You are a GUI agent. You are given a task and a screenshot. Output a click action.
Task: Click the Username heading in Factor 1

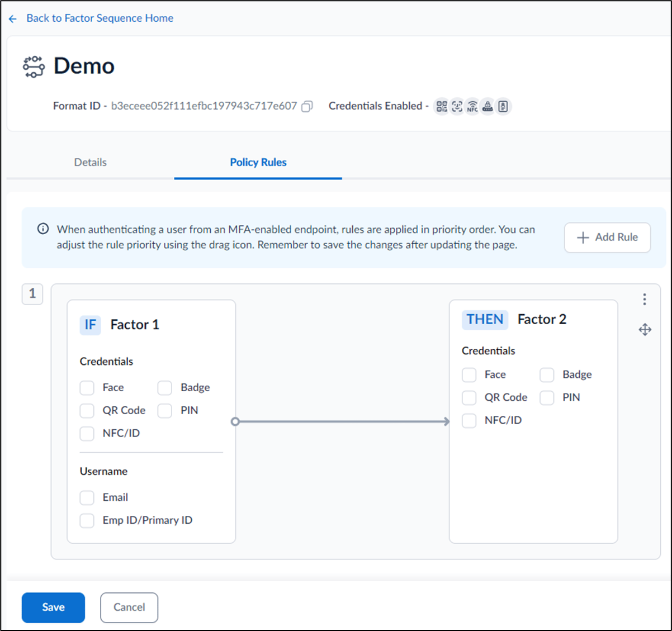(103, 471)
